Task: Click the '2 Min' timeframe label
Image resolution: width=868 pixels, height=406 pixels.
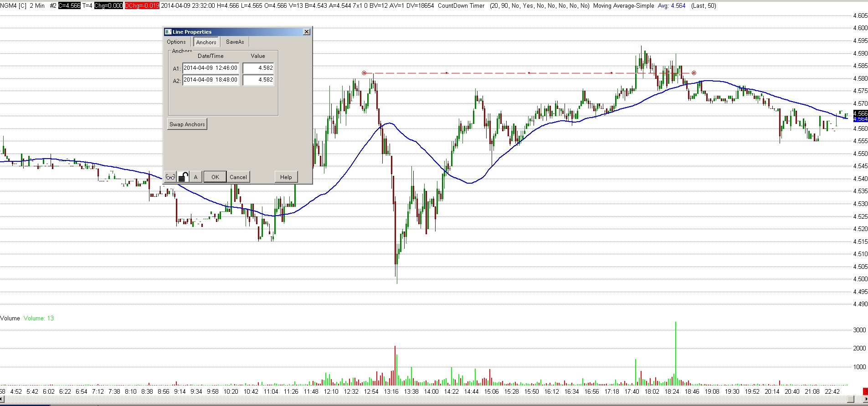Action: point(37,6)
